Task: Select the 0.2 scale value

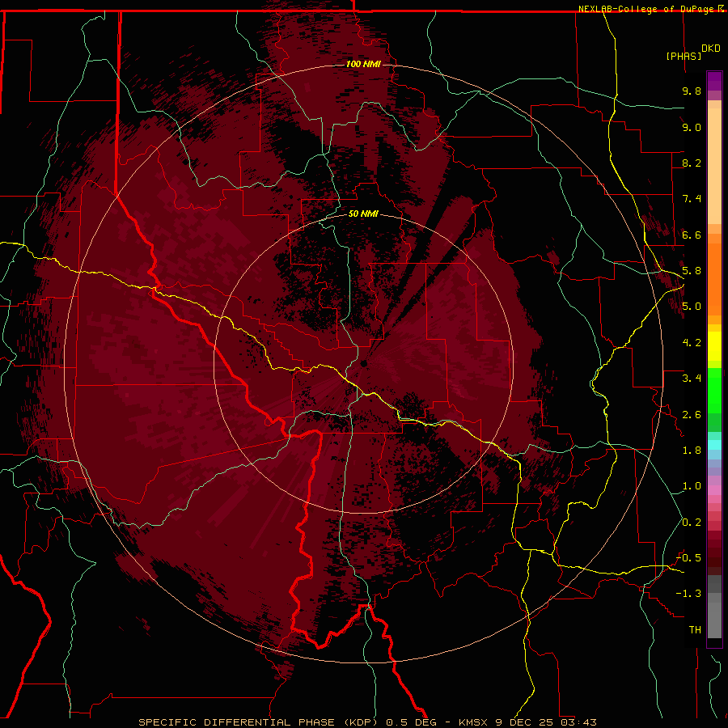Action: pyautogui.click(x=692, y=523)
